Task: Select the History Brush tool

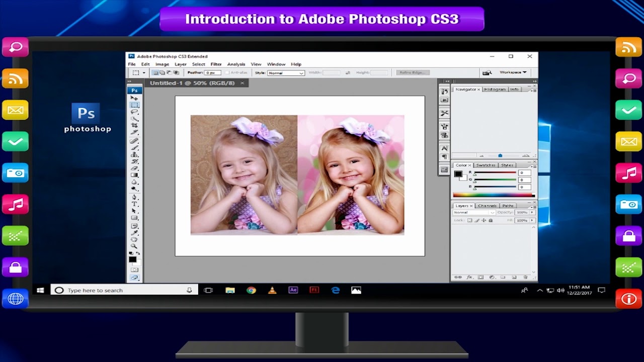Action: (x=134, y=161)
